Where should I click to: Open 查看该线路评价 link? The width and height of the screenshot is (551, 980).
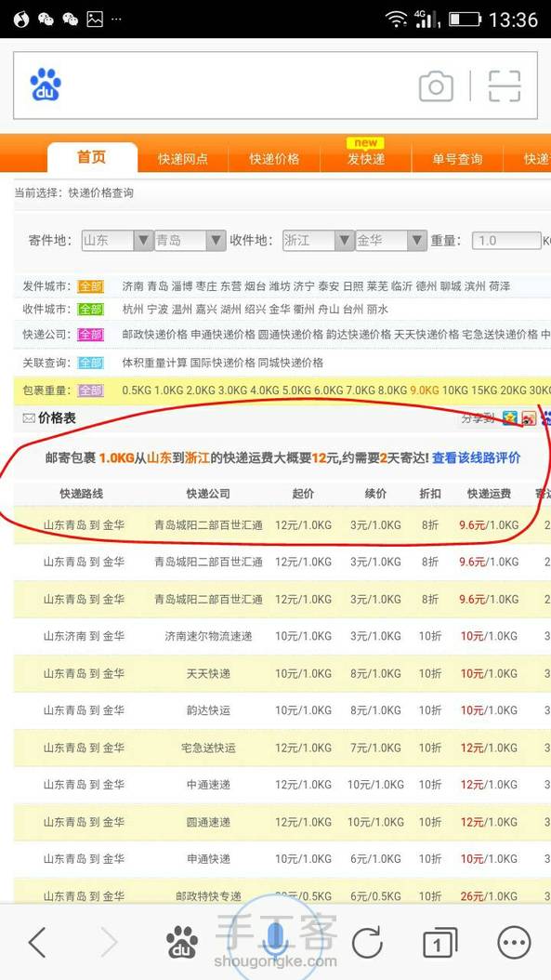pyautogui.click(x=476, y=458)
